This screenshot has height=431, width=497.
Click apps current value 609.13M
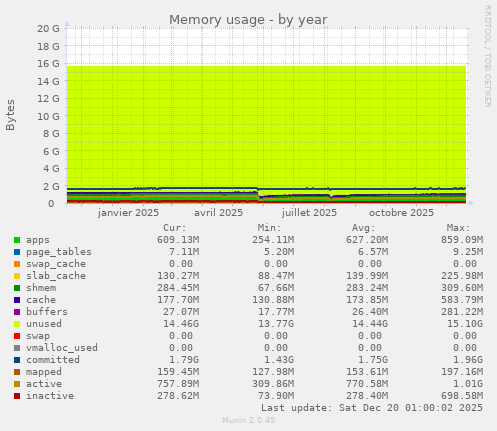[x=178, y=240]
